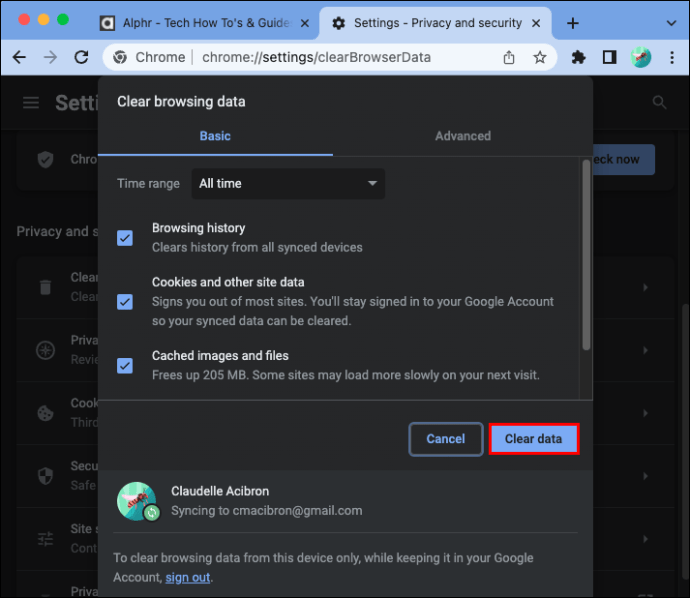Switch to the Basic tab
This screenshot has width=690, height=598.
[x=215, y=136]
